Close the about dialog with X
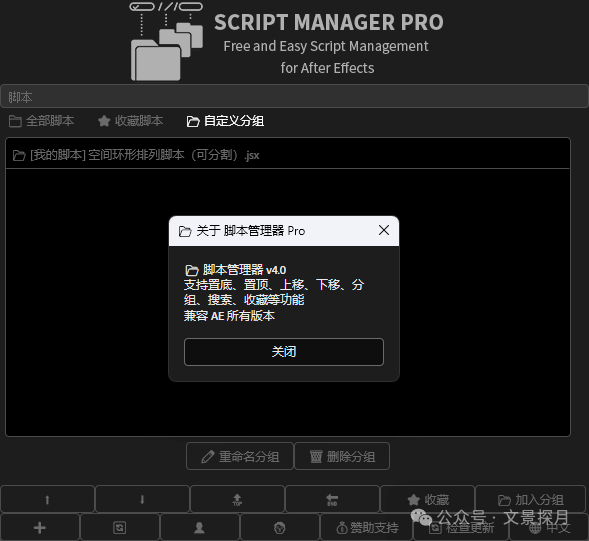The height and width of the screenshot is (541, 589). [x=384, y=230]
